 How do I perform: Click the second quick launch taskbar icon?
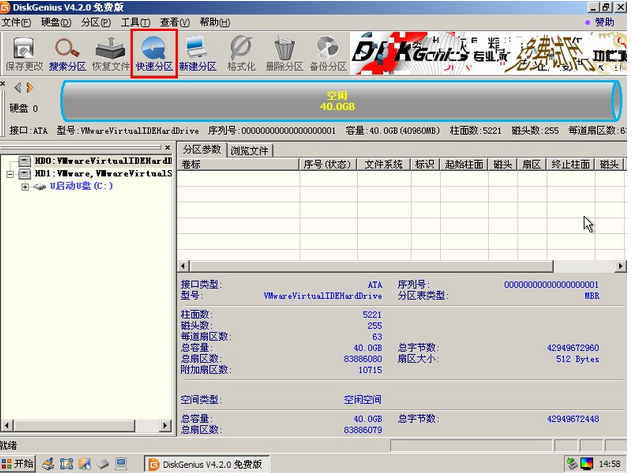coord(67,464)
